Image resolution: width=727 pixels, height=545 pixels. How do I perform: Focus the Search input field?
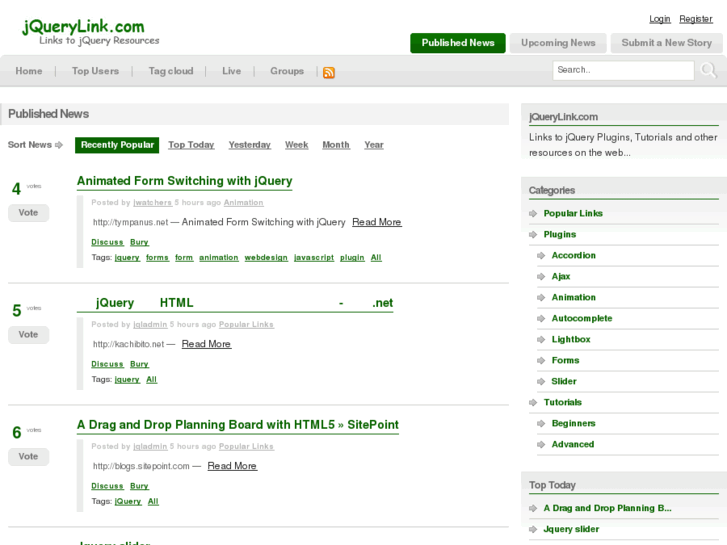tap(623, 70)
